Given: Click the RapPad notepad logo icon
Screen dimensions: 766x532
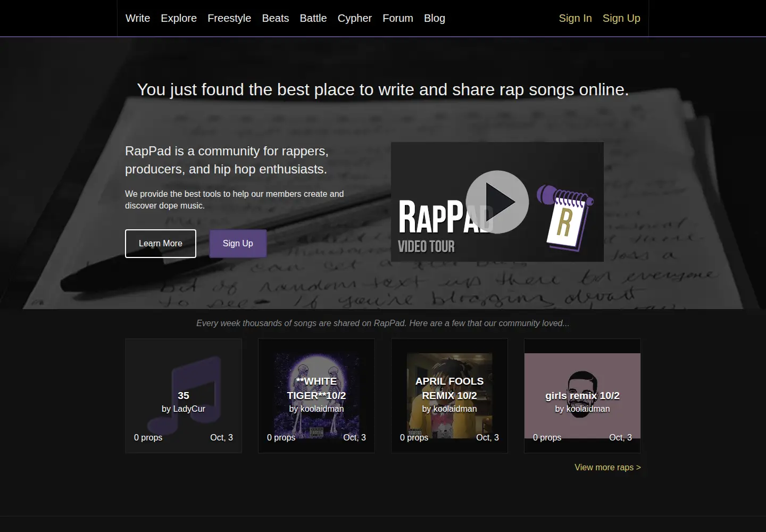Looking at the screenshot, I should click(x=565, y=218).
